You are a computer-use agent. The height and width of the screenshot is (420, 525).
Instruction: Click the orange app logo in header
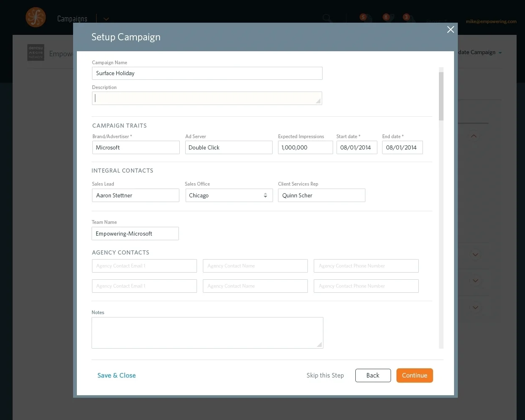[36, 18]
